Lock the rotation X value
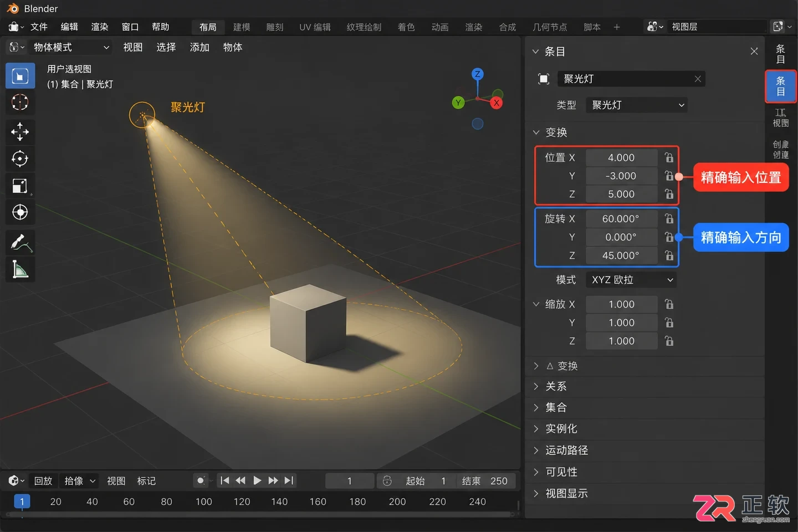The height and width of the screenshot is (532, 798). click(669, 218)
